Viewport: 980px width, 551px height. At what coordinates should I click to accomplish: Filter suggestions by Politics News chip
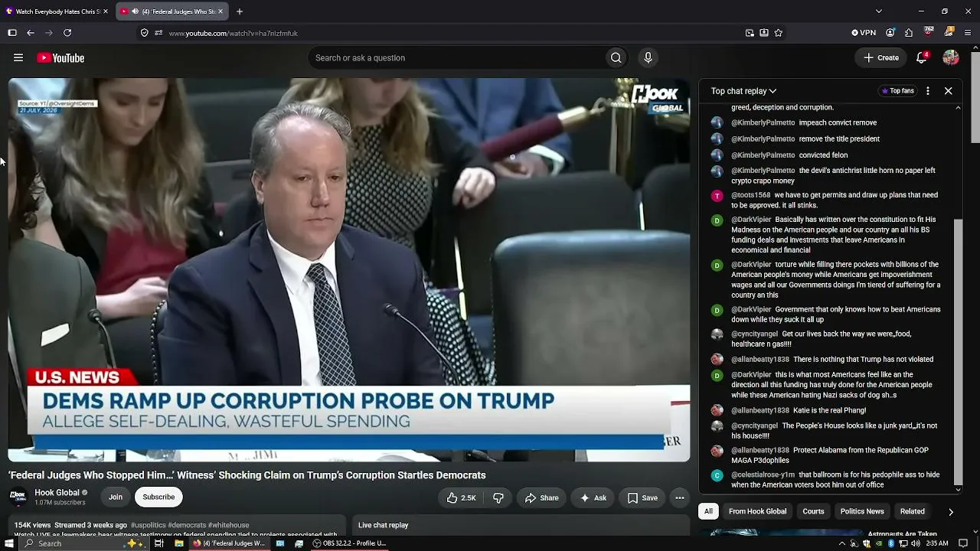862,511
